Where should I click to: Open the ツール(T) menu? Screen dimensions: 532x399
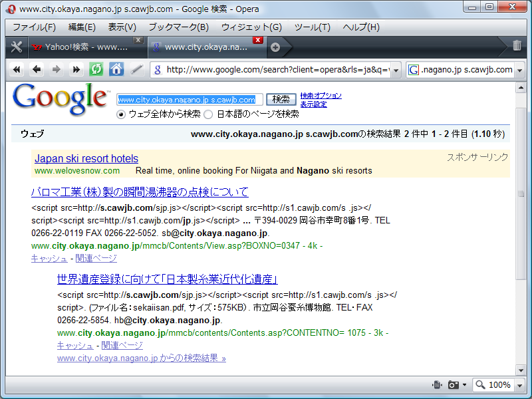[312, 27]
